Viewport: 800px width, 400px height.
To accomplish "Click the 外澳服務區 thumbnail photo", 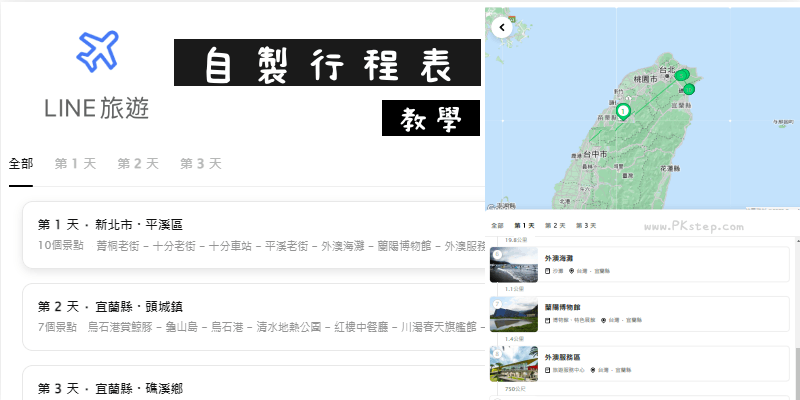I will 514,364.
